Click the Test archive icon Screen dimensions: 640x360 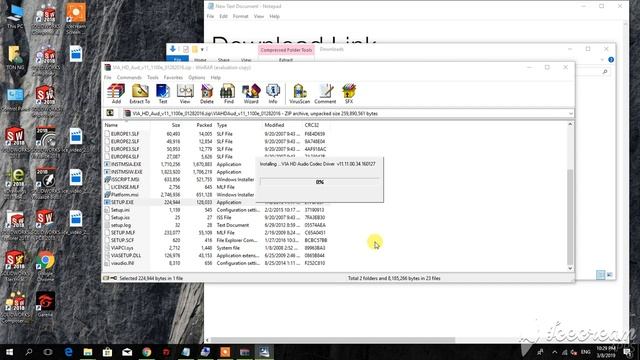click(x=163, y=93)
